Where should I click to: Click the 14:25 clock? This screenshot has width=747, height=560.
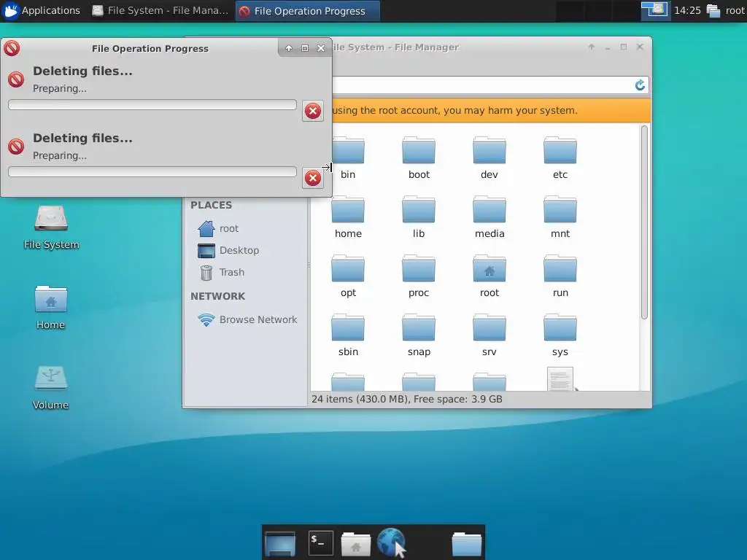tap(687, 10)
